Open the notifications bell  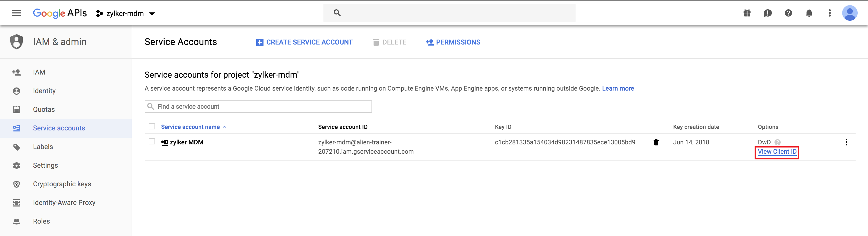[x=809, y=13]
